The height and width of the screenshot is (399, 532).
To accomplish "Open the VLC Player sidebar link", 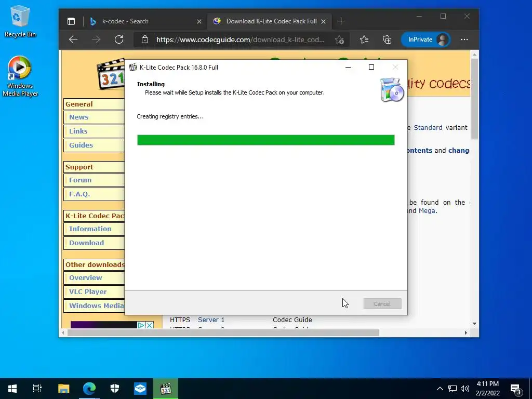I will click(88, 291).
